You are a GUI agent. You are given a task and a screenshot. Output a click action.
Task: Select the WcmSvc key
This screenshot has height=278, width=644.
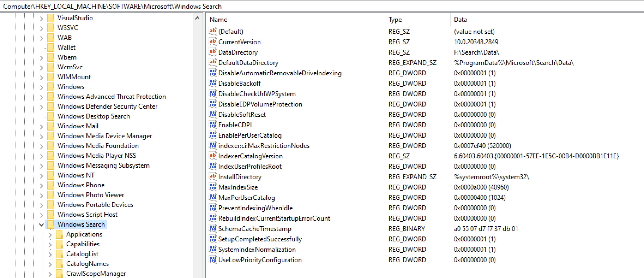click(70, 67)
